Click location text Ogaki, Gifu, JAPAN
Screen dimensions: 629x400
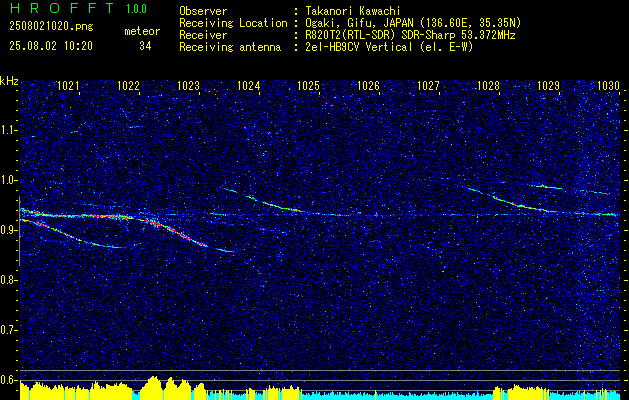point(359,23)
